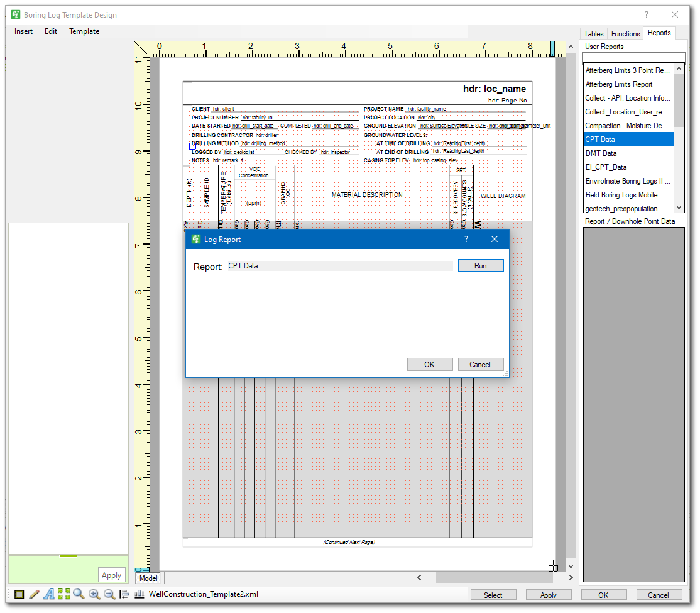Switch to the Functions tab
Image resolution: width=700 pixels, height=613 pixels.
625,34
